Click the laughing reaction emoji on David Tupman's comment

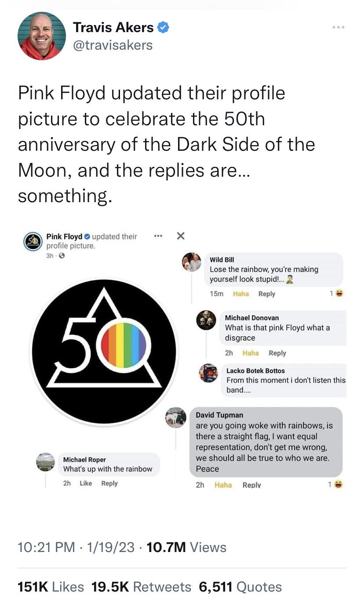(338, 485)
